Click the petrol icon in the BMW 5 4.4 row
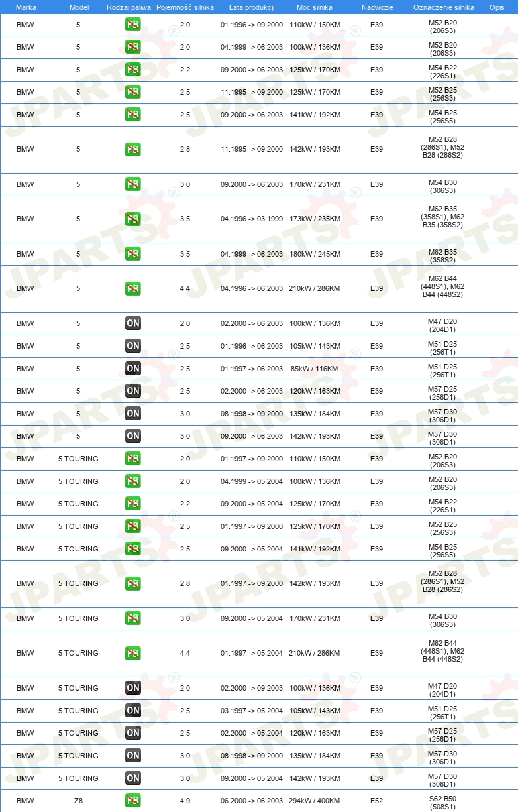This screenshot has width=518, height=812. (x=133, y=288)
